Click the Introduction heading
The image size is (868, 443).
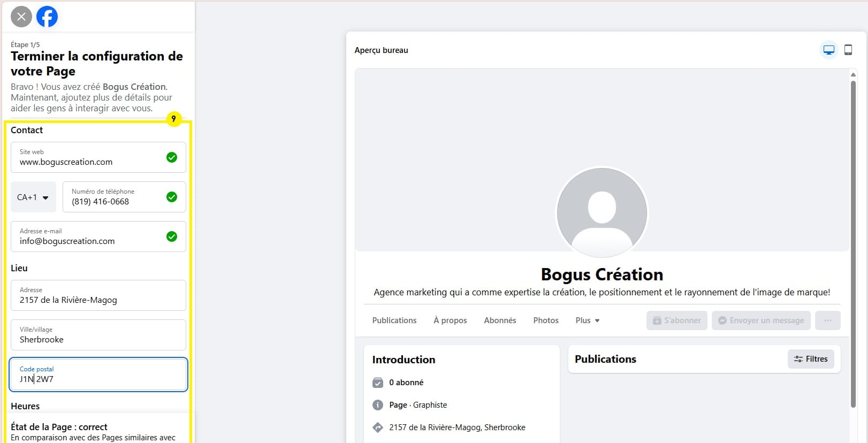403,360
